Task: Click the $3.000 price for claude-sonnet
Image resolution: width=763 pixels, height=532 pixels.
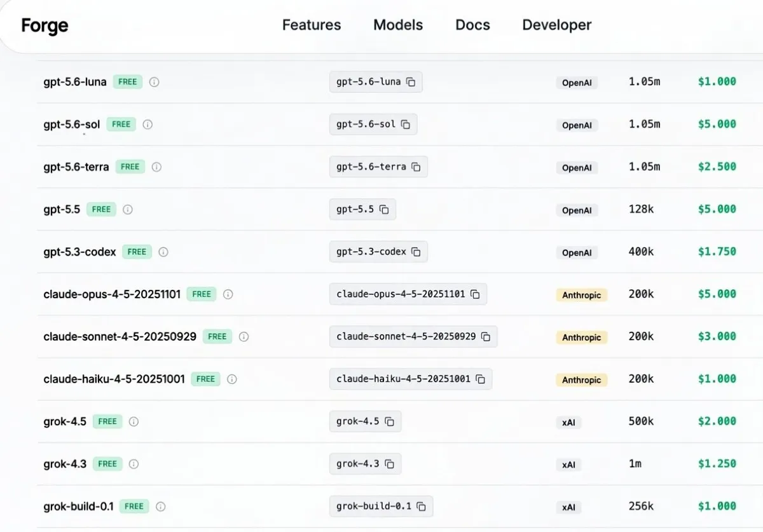Action: (x=717, y=337)
